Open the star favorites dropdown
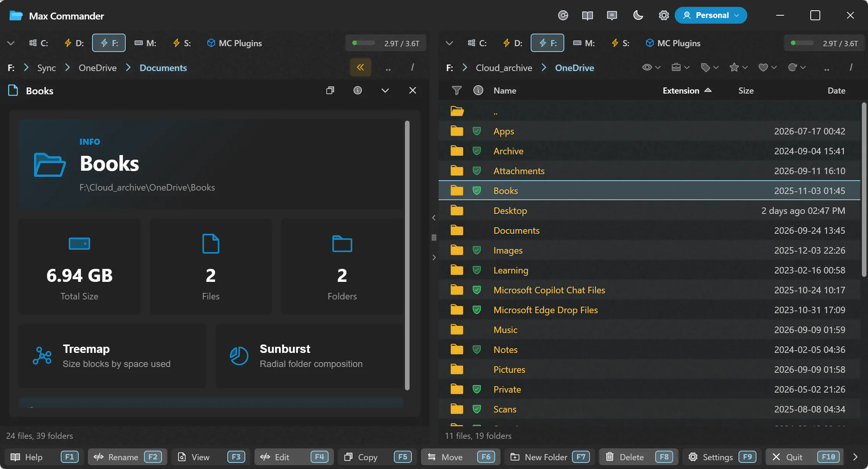Viewport: 868px width, 469px height. [x=738, y=68]
